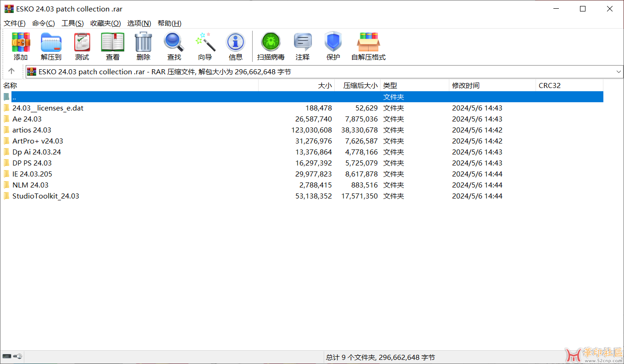Select the 24.03__licenses_e.dat entry
Screen dimensions: 624x364
coord(48,108)
